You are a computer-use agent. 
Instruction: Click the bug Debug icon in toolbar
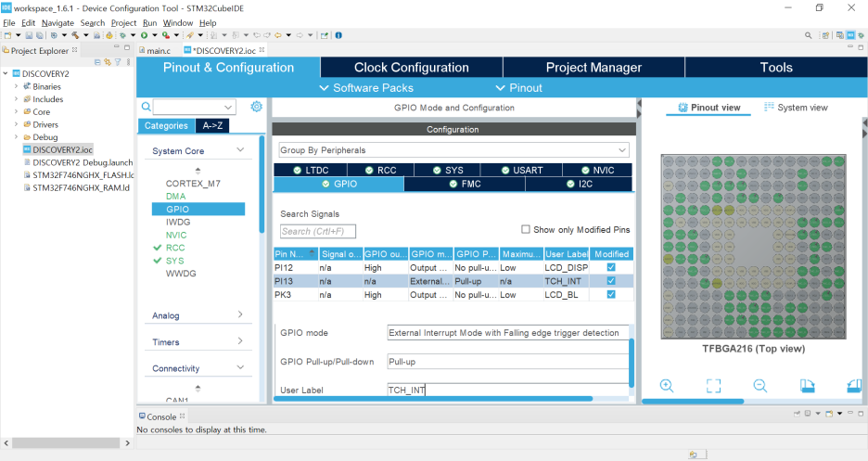point(122,35)
